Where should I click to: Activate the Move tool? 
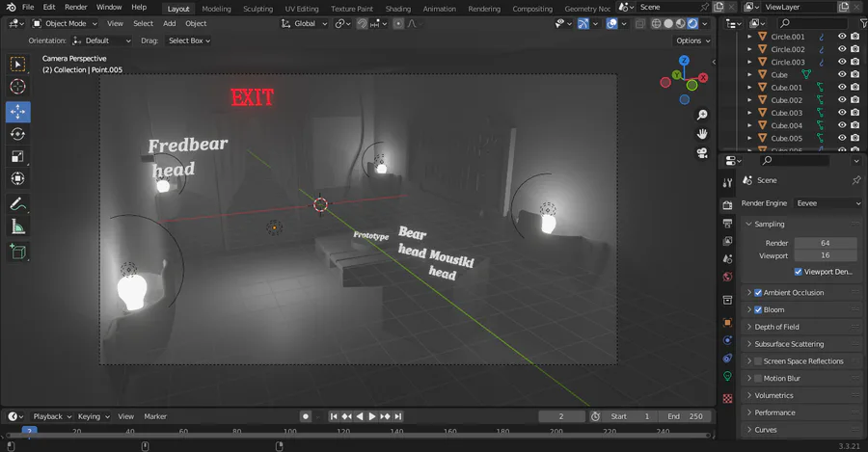click(x=17, y=112)
